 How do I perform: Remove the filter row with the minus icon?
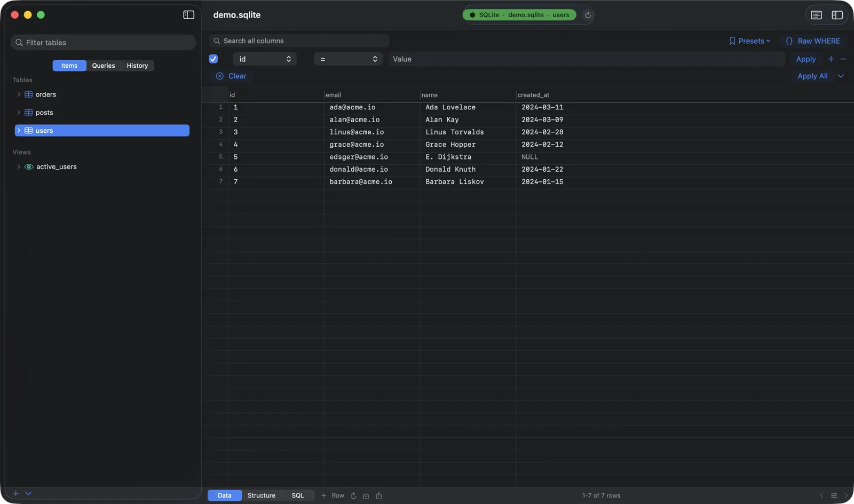[843, 59]
